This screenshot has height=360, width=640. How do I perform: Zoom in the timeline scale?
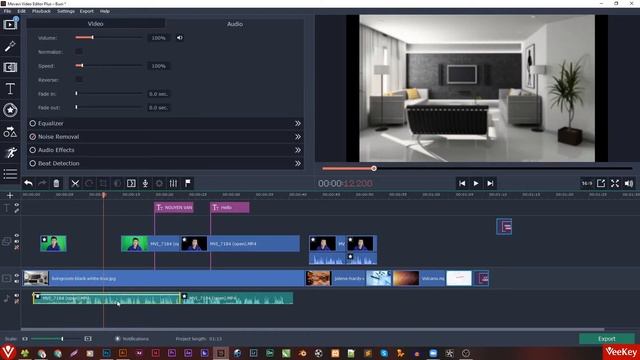pos(88,339)
